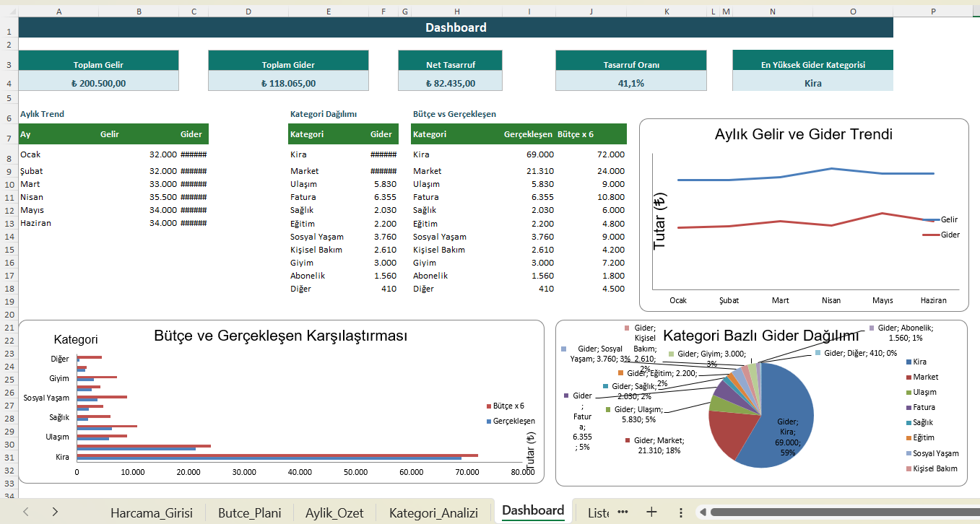980x524 pixels.
Task: Select the Market entry in pie chart legend
Action: coord(921,377)
